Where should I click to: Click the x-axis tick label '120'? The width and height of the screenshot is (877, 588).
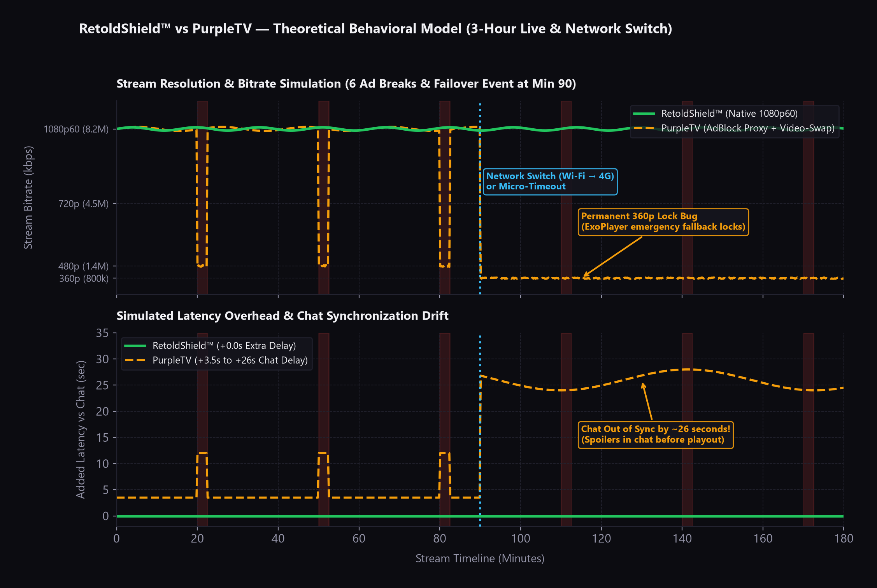[602, 539]
